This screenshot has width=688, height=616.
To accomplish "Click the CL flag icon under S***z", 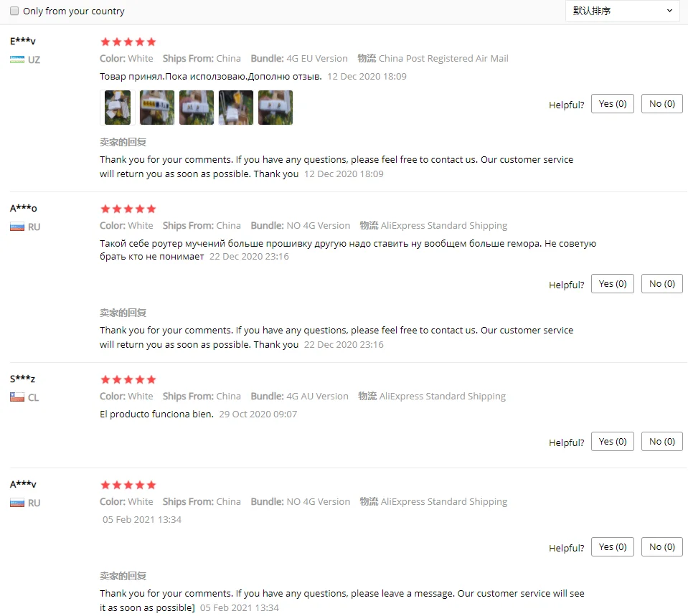I will [17, 397].
